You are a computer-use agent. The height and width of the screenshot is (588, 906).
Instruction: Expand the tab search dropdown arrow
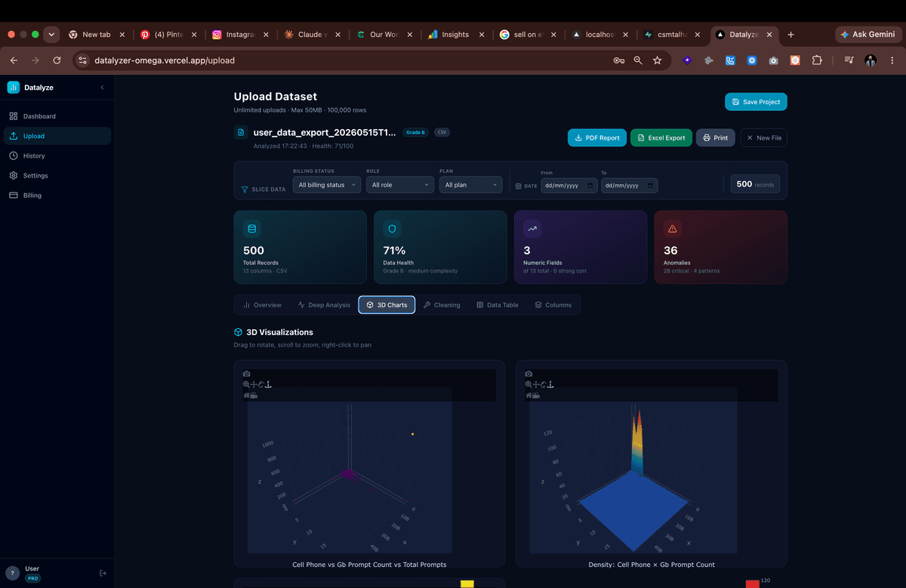click(51, 35)
